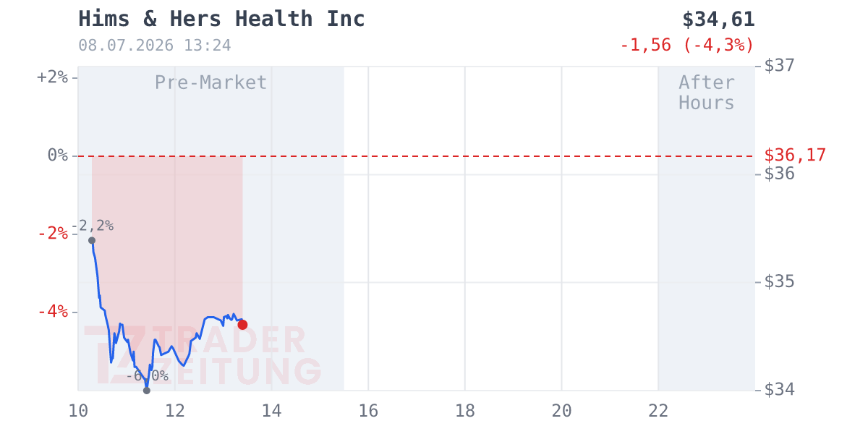This screenshot has height=434, width=868.
Task: Select the Hims & Hers Health Inc title
Action: pos(221,19)
